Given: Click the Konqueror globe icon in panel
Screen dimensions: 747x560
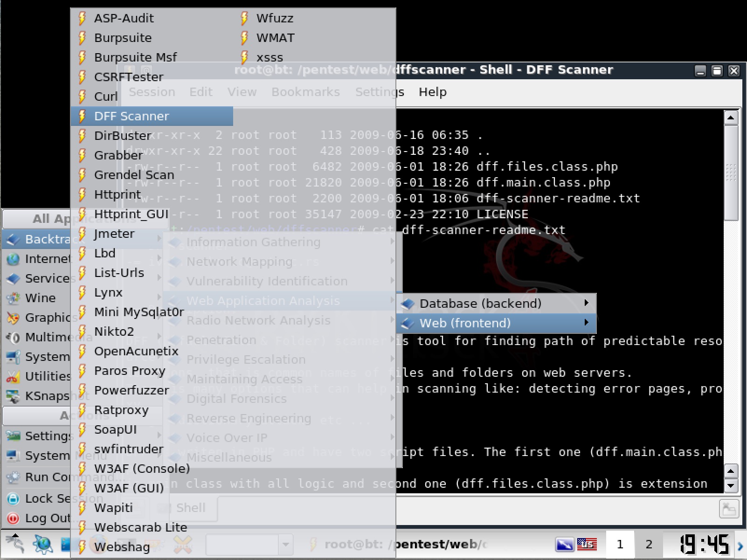Looking at the screenshot, I should point(42,544).
